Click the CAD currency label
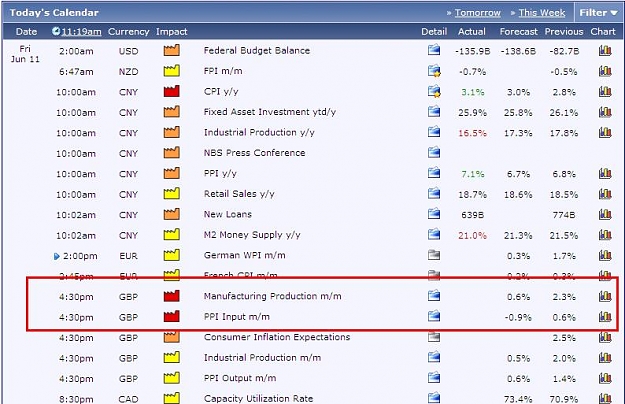 [x=128, y=399]
